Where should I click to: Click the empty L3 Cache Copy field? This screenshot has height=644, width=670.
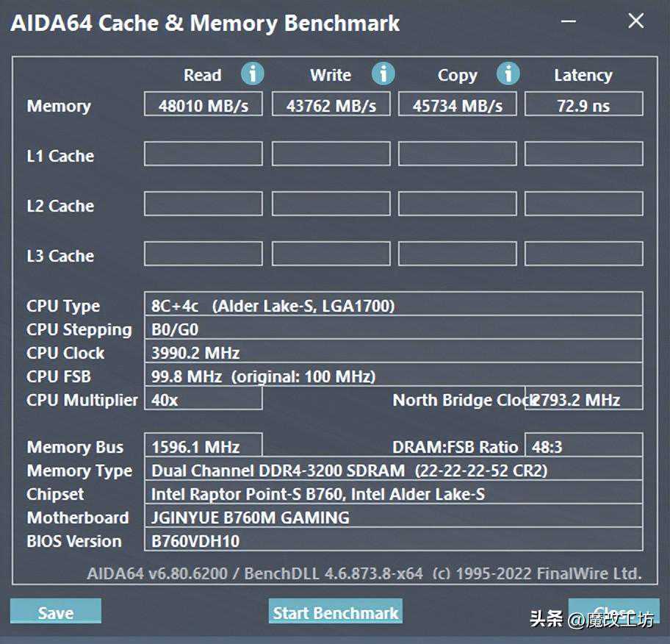coord(458,254)
